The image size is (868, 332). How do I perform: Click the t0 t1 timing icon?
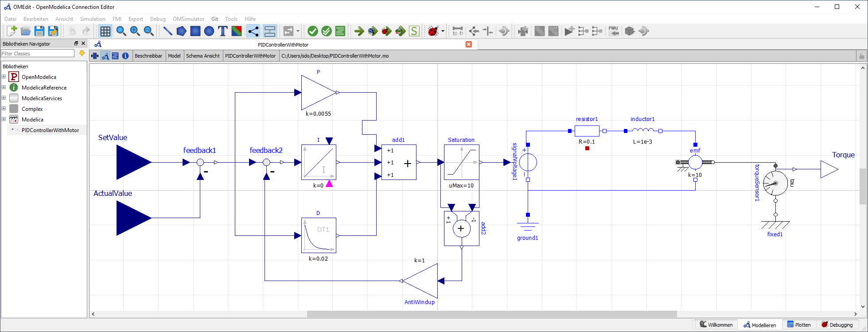click(458, 31)
